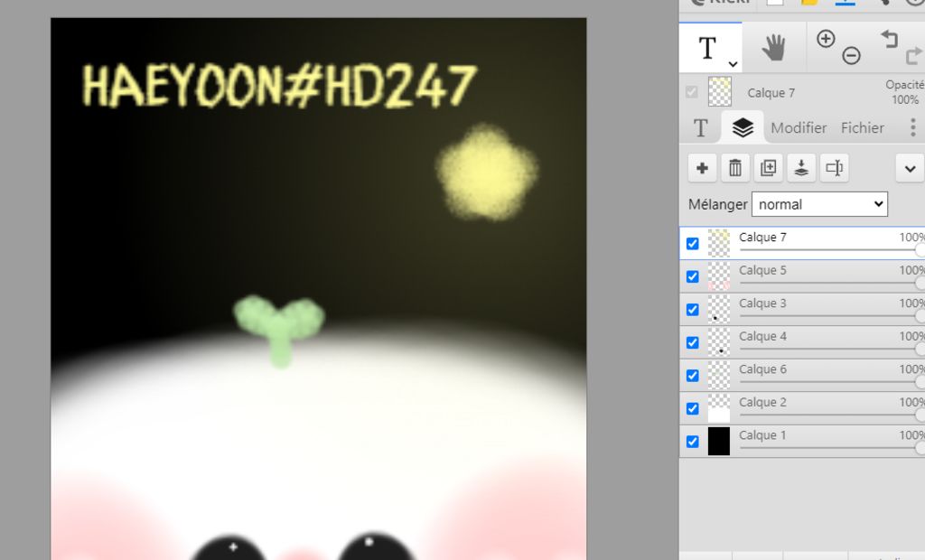925x560 pixels.
Task: Select the Calque 7 layer thumbnail in the list
Action: click(x=718, y=243)
